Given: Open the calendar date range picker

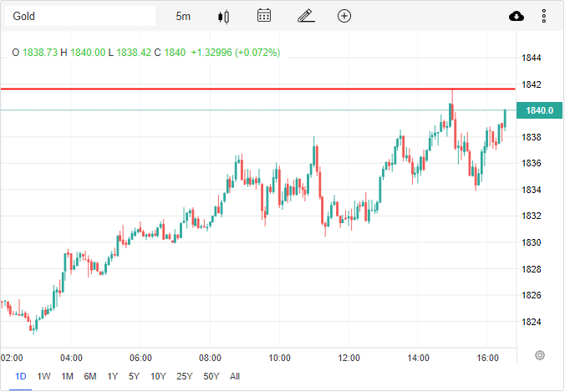Looking at the screenshot, I should coord(264,16).
